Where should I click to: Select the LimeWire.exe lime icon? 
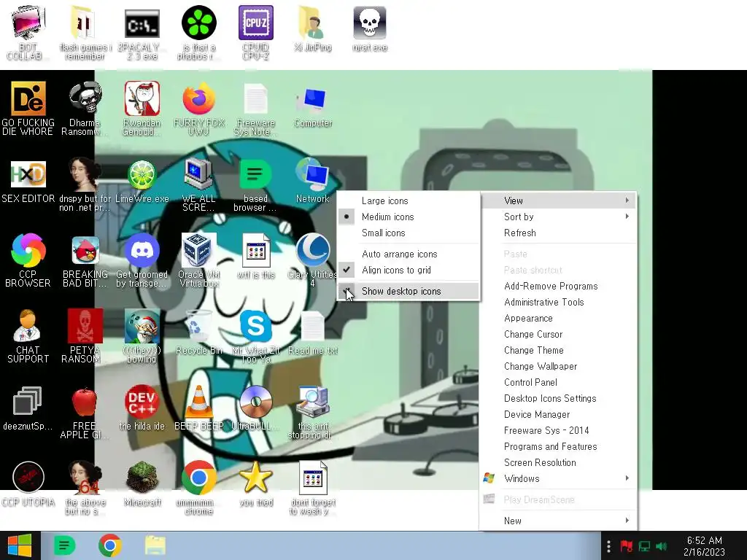coord(142,174)
